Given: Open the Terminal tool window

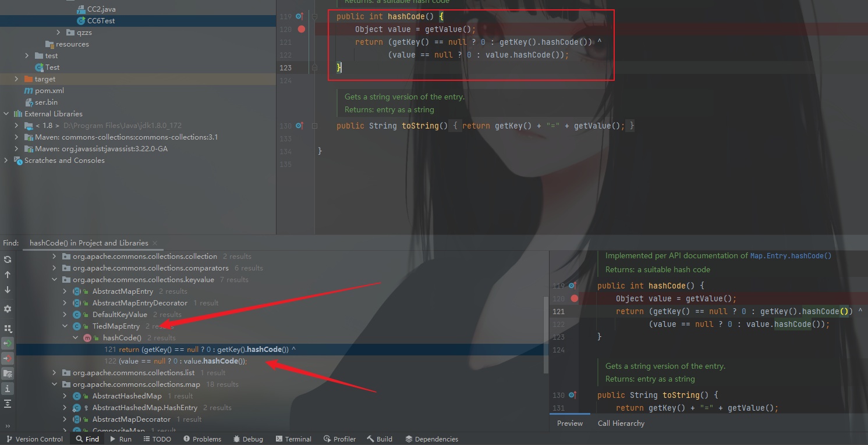Looking at the screenshot, I should click(293, 439).
